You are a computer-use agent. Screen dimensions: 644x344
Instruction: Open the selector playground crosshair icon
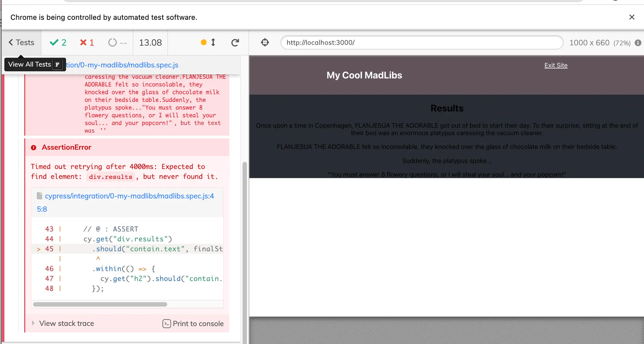pos(265,42)
